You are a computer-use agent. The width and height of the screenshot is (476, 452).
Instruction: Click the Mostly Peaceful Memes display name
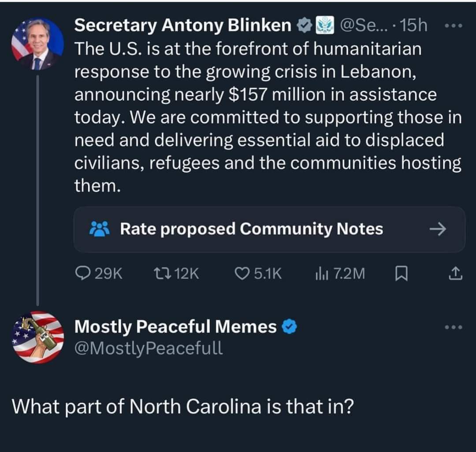[x=175, y=327]
